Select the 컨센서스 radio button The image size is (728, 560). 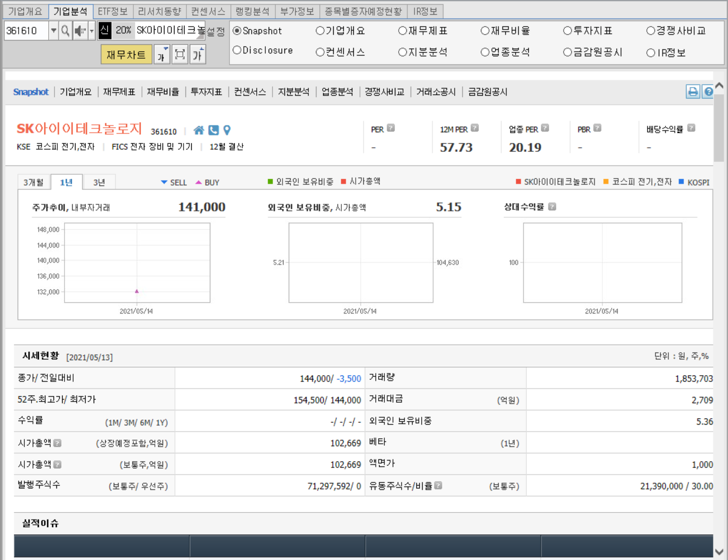pyautogui.click(x=320, y=52)
